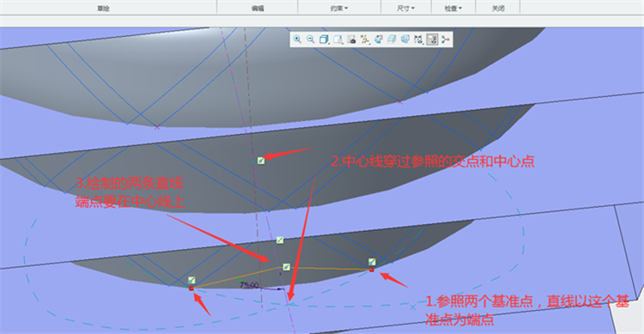The width and height of the screenshot is (644, 334).
Task: Open the display style cube icon
Action: (324, 39)
